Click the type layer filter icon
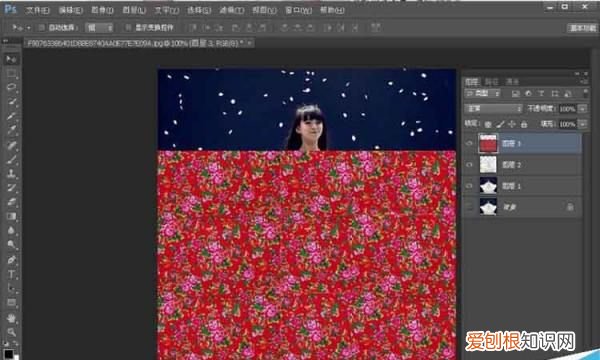This screenshot has height=360, width=600. point(541,93)
